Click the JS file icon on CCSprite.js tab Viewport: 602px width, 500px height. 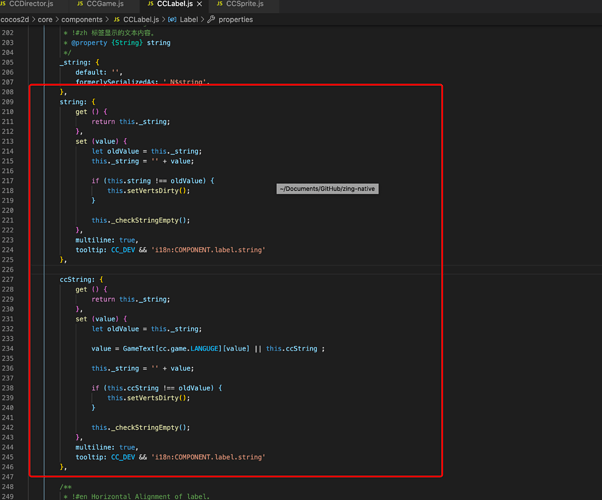220,4
